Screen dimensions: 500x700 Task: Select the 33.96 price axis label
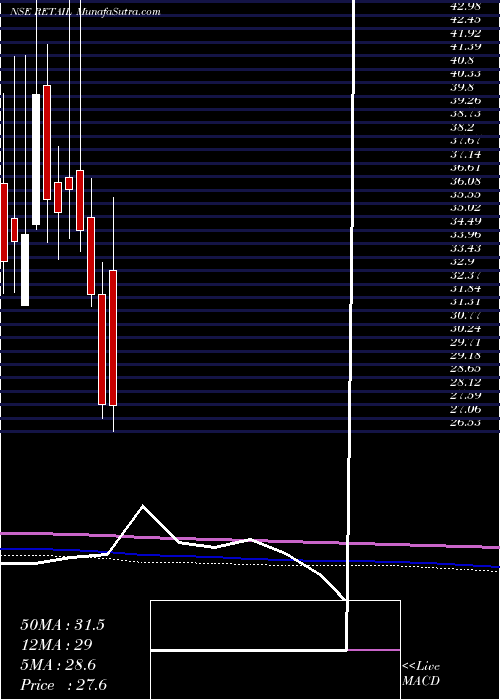466,234
